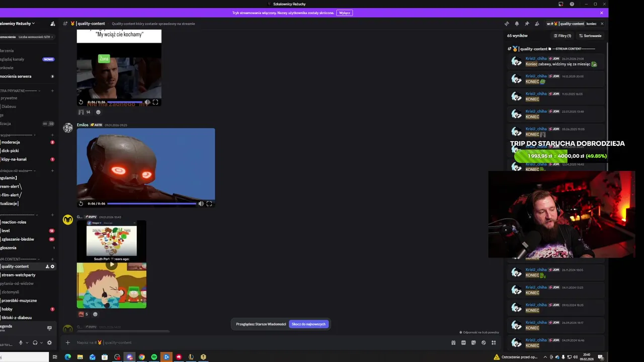Toggle microphone mute in user panel

tap(21, 342)
